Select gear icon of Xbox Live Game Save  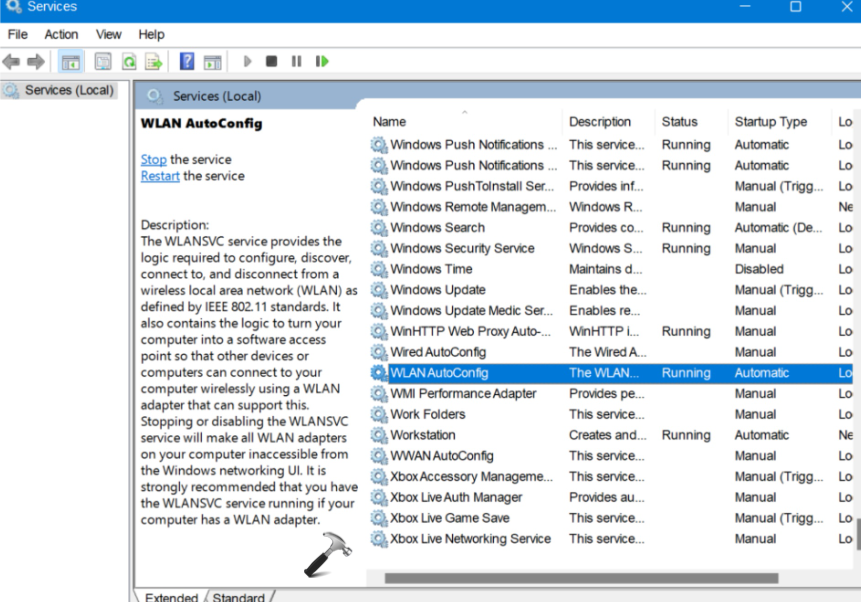(378, 518)
